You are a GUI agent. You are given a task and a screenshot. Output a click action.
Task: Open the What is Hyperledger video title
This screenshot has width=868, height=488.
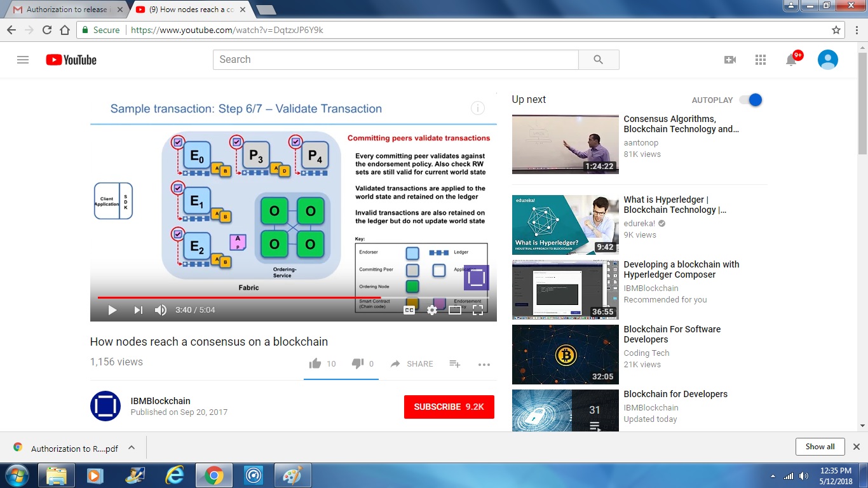[676, 205]
